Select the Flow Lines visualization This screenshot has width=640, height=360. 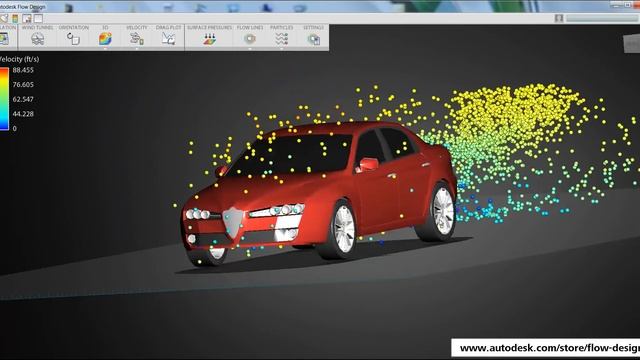coord(250,39)
